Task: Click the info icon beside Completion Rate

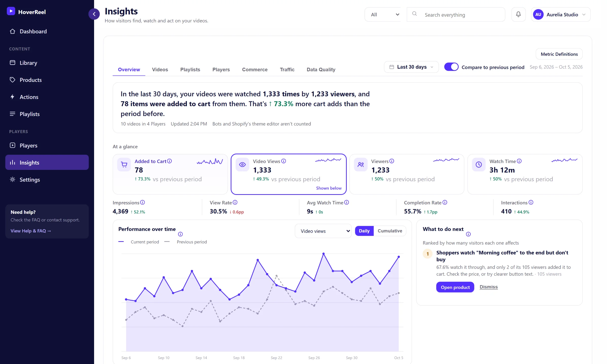Action: click(x=445, y=202)
